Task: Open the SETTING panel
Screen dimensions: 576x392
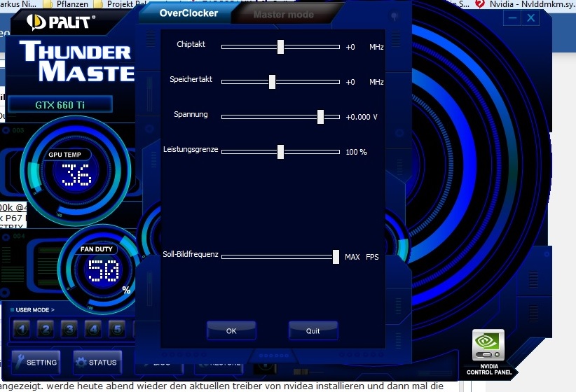Action: pyautogui.click(x=36, y=363)
